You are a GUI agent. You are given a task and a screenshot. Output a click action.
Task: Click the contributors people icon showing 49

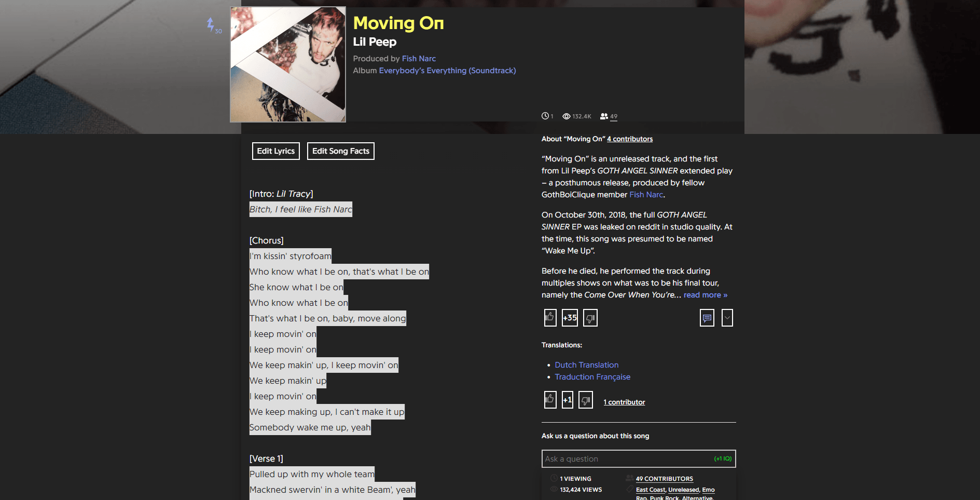pos(605,116)
